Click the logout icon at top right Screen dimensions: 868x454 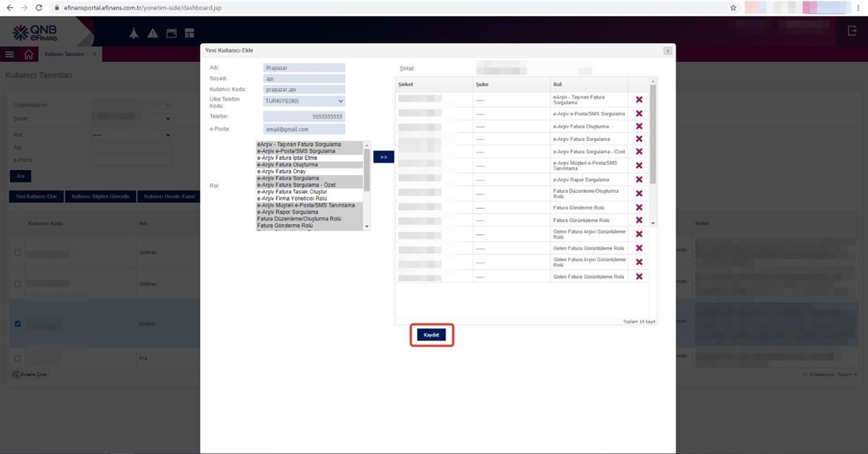pos(851,31)
